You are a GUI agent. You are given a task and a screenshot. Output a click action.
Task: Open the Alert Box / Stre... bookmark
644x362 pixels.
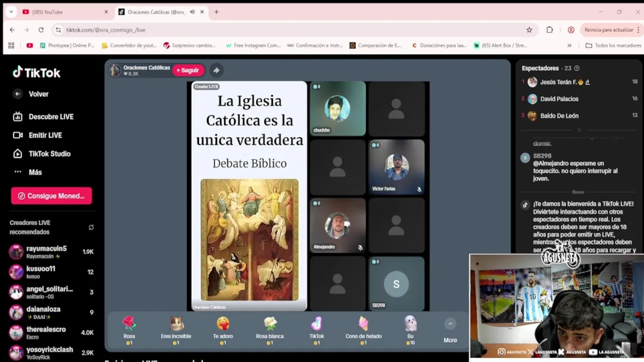click(500, 46)
